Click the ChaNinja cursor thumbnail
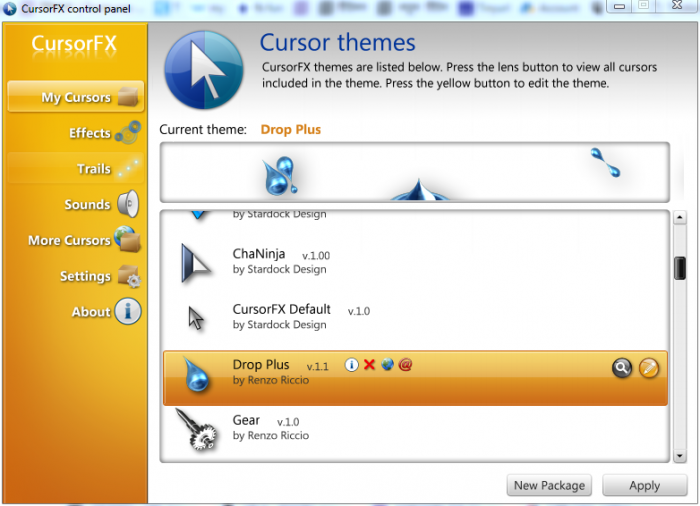This screenshot has height=506, width=700. click(x=195, y=263)
